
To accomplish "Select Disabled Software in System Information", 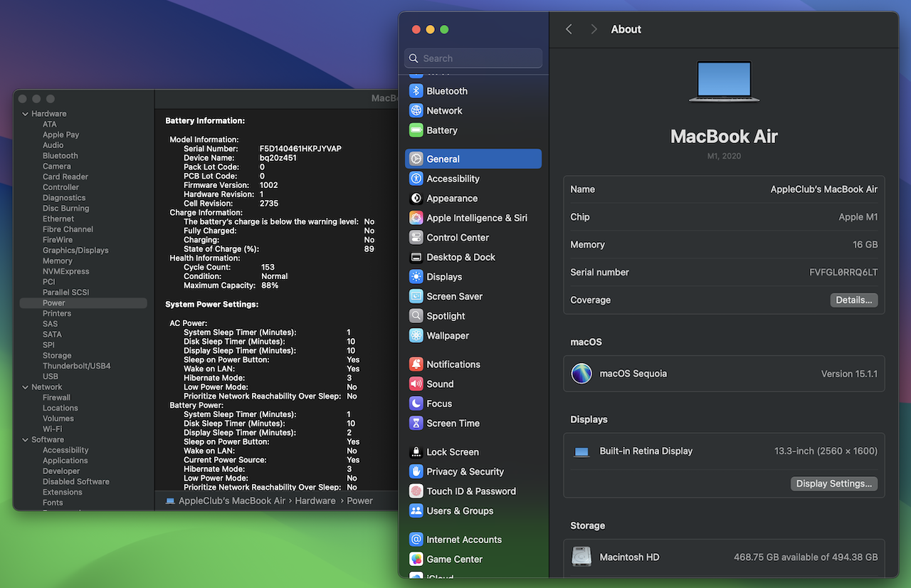I will (75, 482).
